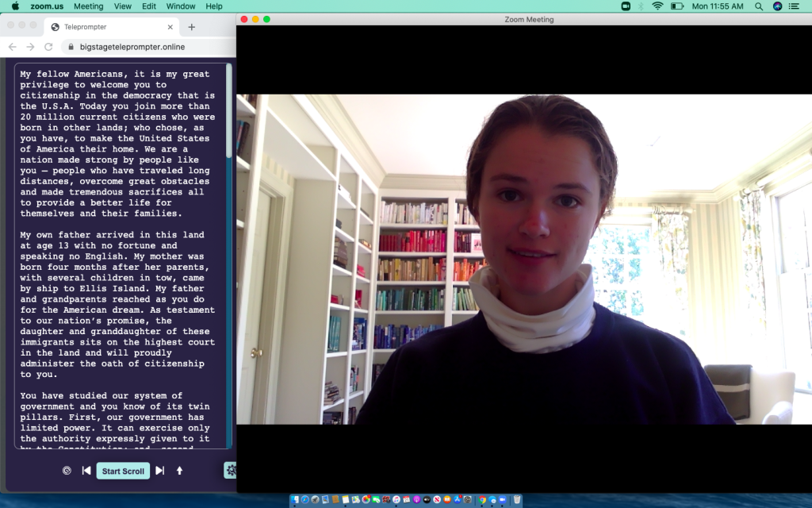Open Photos from the dock
This screenshot has width=812, height=508.
tap(366, 500)
